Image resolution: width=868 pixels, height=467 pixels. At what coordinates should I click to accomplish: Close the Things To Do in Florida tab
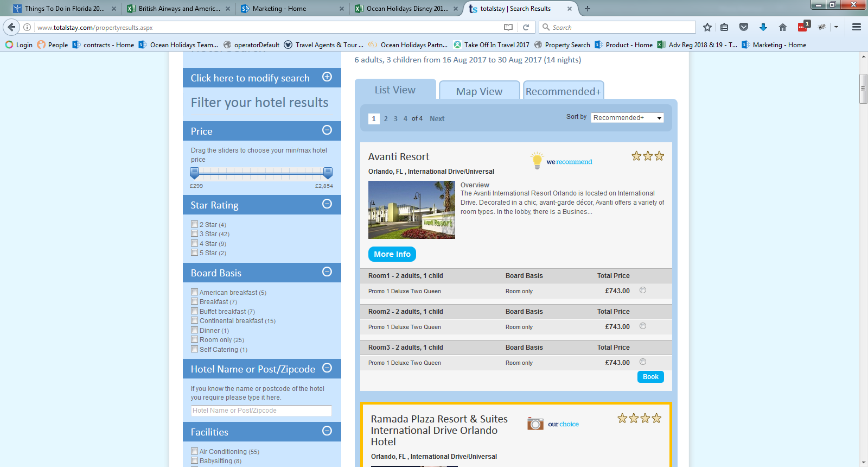(114, 9)
